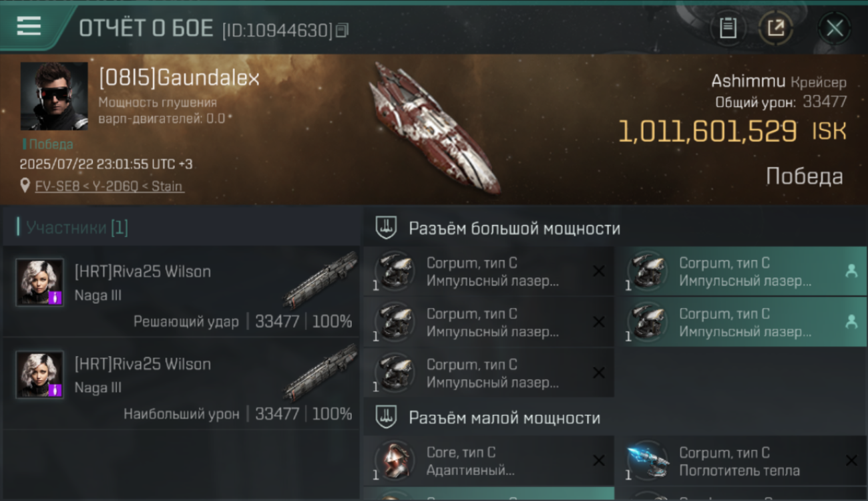This screenshot has height=501, width=868.
Task: Open the Riva25 Wilson portrait in the Наибольший урон row
Action: point(40,375)
